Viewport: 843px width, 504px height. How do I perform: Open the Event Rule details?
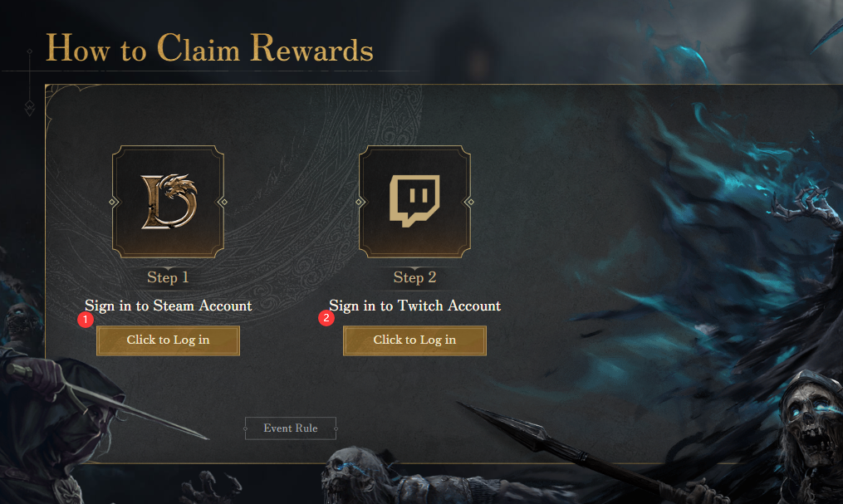291,428
